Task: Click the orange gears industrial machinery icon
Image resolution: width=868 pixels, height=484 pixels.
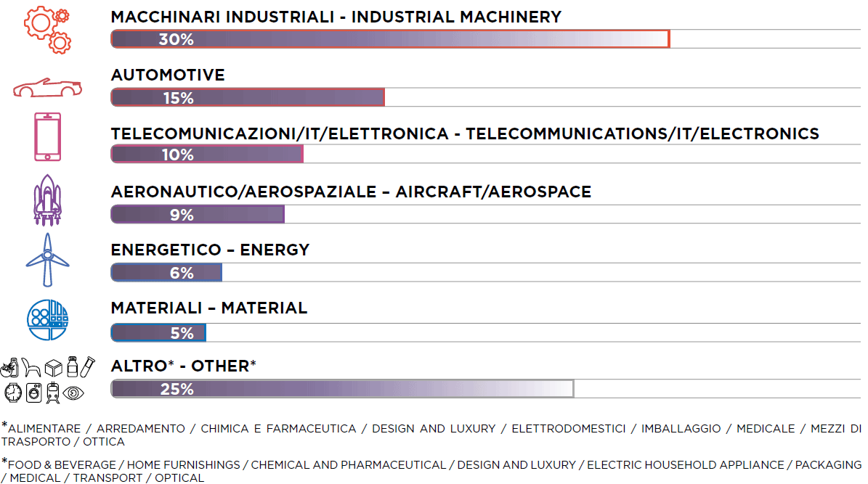Action: pyautogui.click(x=47, y=30)
